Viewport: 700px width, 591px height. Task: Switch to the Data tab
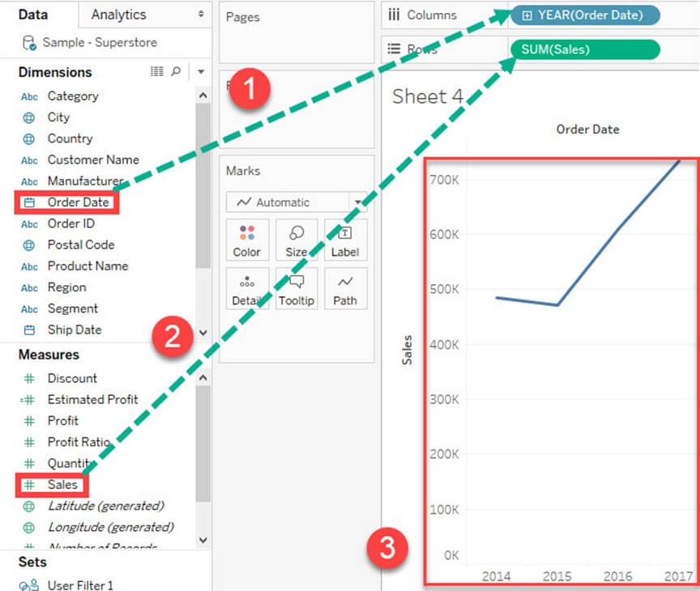click(32, 15)
